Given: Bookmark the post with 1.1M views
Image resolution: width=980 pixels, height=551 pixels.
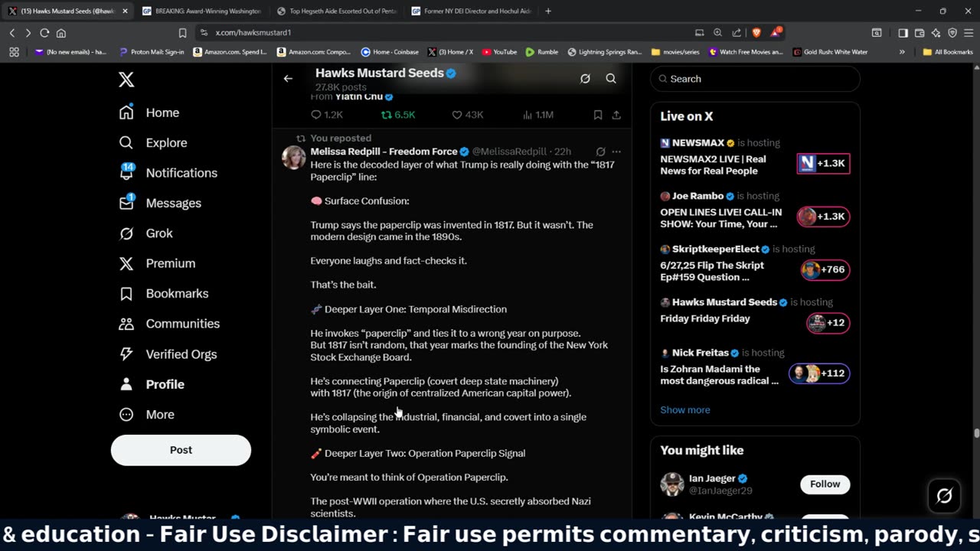Looking at the screenshot, I should (x=598, y=115).
